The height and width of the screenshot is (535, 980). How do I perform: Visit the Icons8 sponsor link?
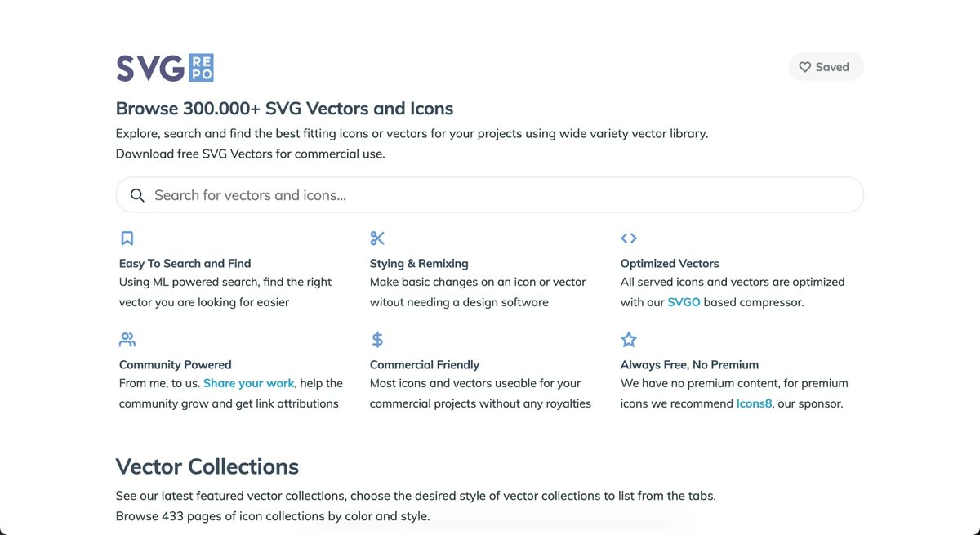pyautogui.click(x=754, y=403)
